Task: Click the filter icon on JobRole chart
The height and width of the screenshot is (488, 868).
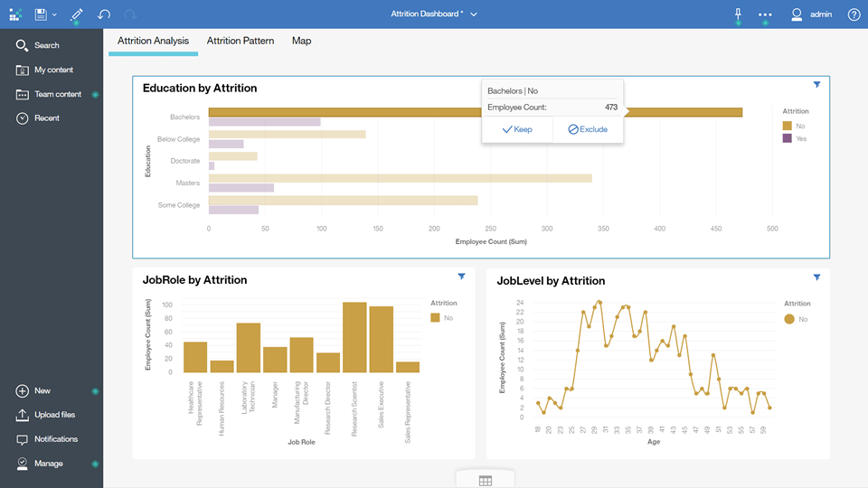Action: click(462, 277)
